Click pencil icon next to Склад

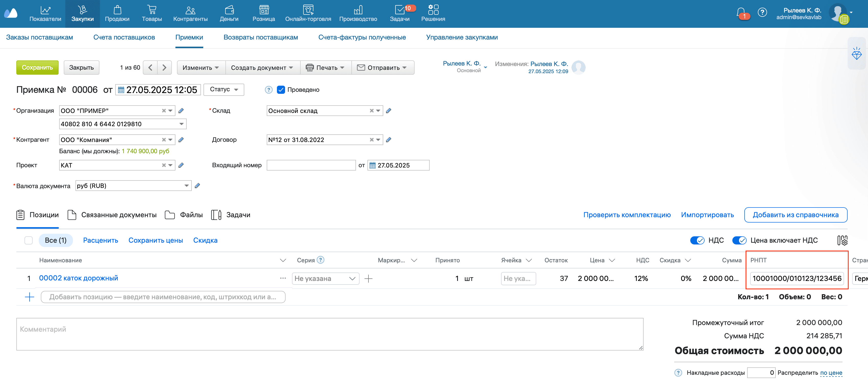point(389,111)
